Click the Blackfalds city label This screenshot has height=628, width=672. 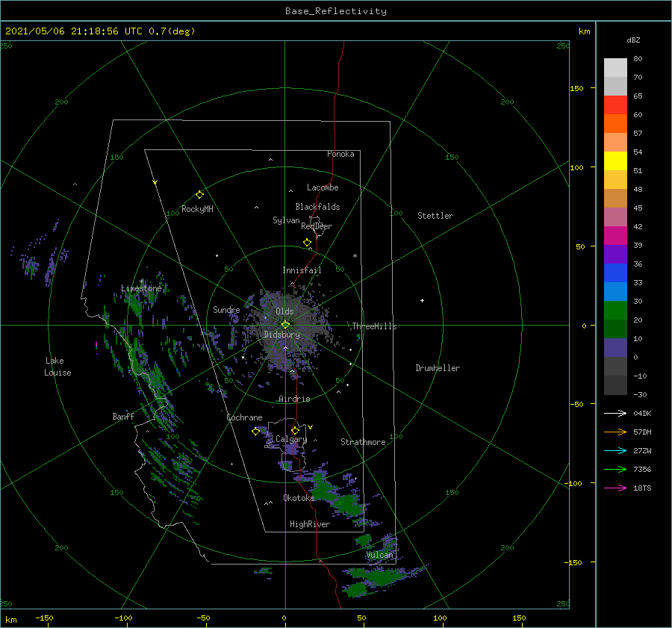317,207
